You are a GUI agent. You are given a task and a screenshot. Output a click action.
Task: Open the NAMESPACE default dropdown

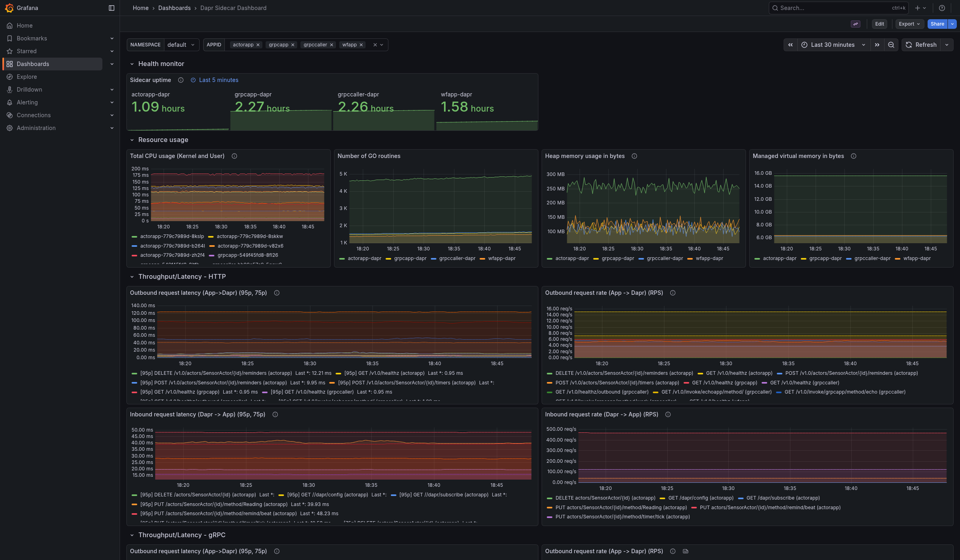[x=181, y=45]
